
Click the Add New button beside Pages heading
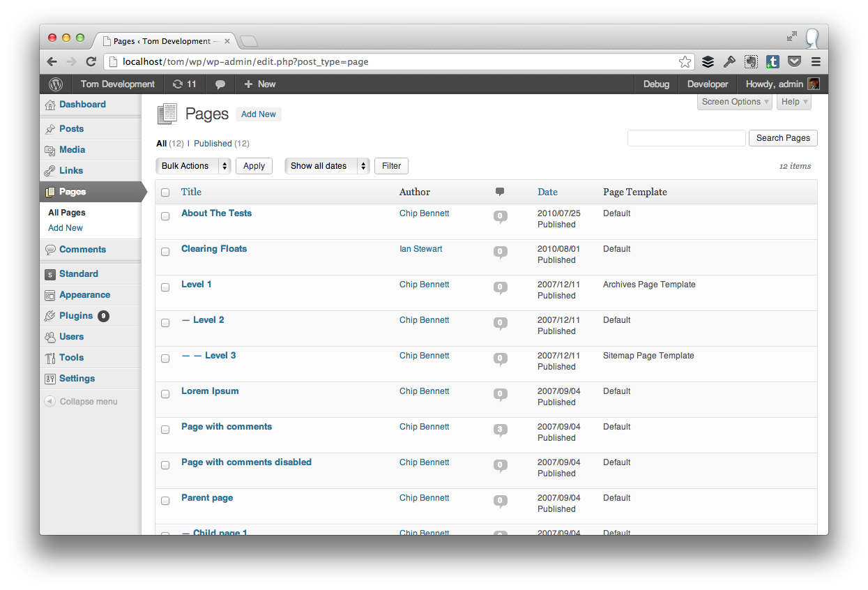(x=259, y=114)
